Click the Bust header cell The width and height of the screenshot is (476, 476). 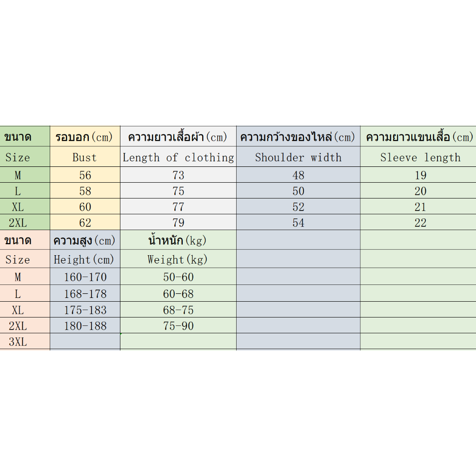pos(85,157)
